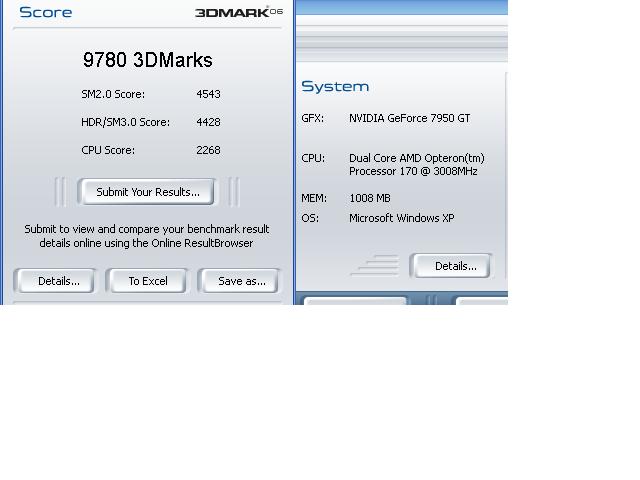Select the NVIDIA GeForce 7950 GT text
The width and height of the screenshot is (640, 480).
(409, 118)
